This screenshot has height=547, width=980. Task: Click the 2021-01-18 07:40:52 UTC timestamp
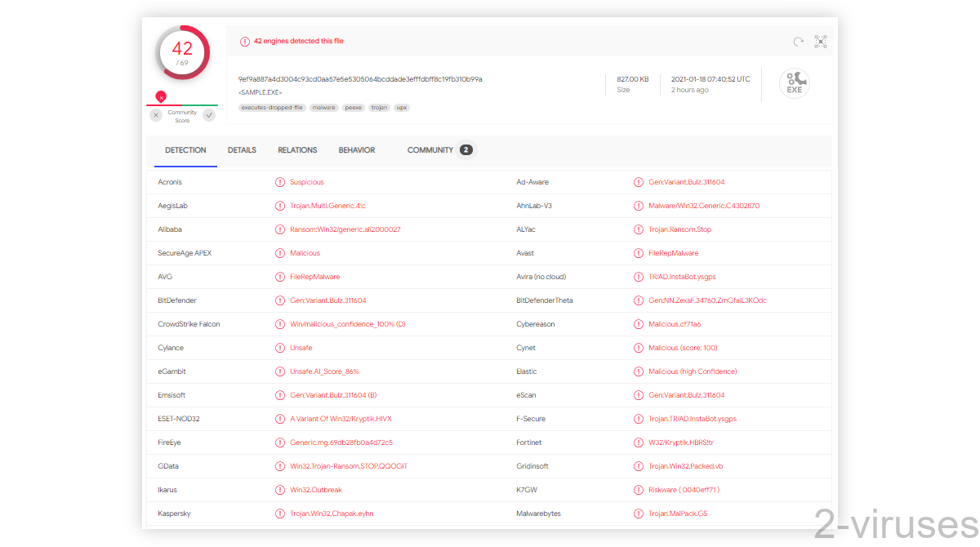coord(710,79)
